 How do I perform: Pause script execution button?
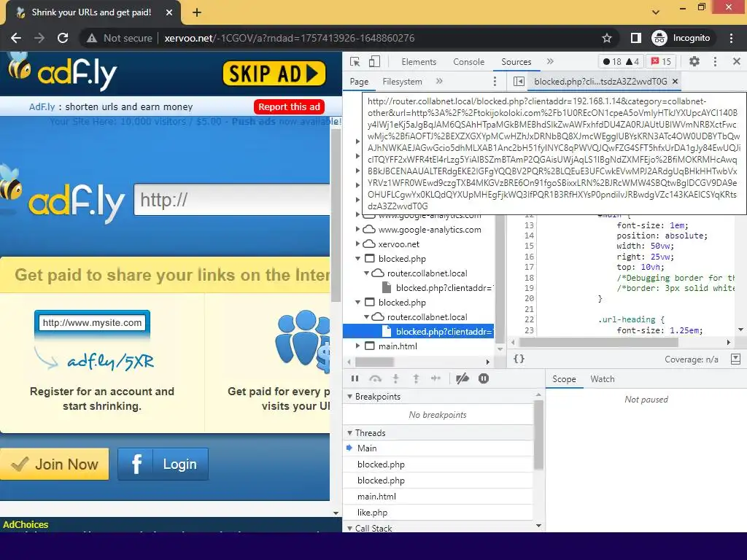pyautogui.click(x=355, y=378)
